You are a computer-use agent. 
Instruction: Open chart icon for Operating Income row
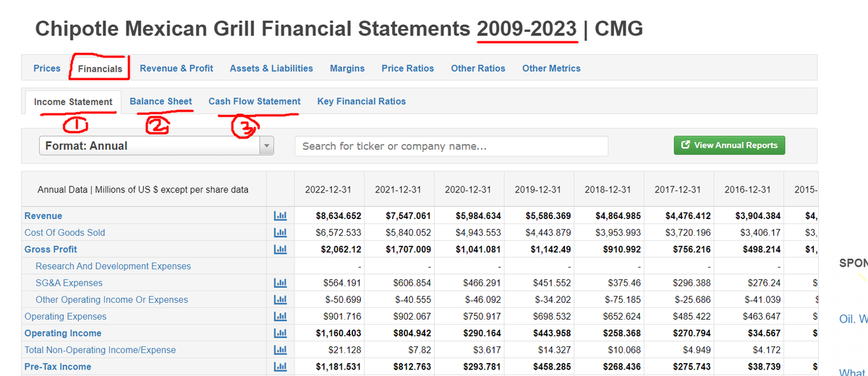281,333
